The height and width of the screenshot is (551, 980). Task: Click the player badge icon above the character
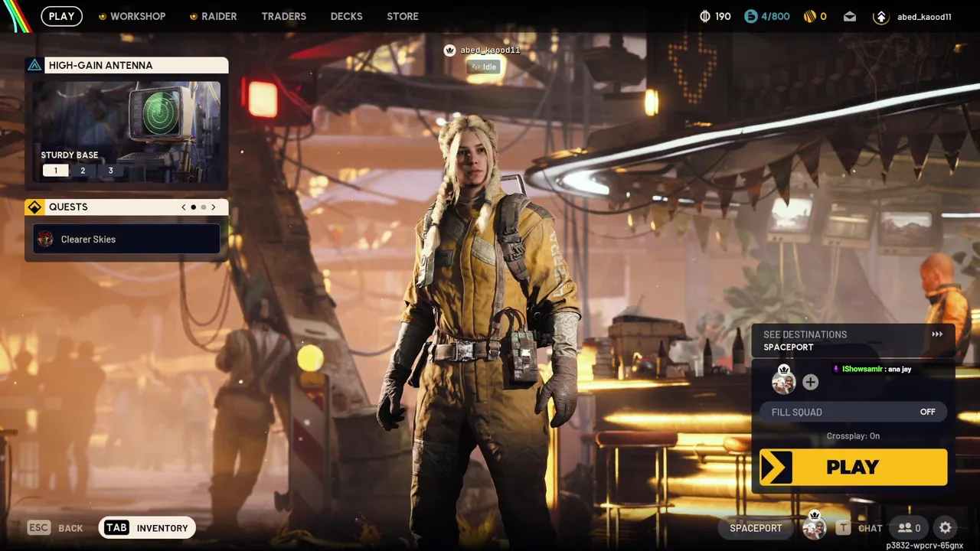[x=450, y=51]
